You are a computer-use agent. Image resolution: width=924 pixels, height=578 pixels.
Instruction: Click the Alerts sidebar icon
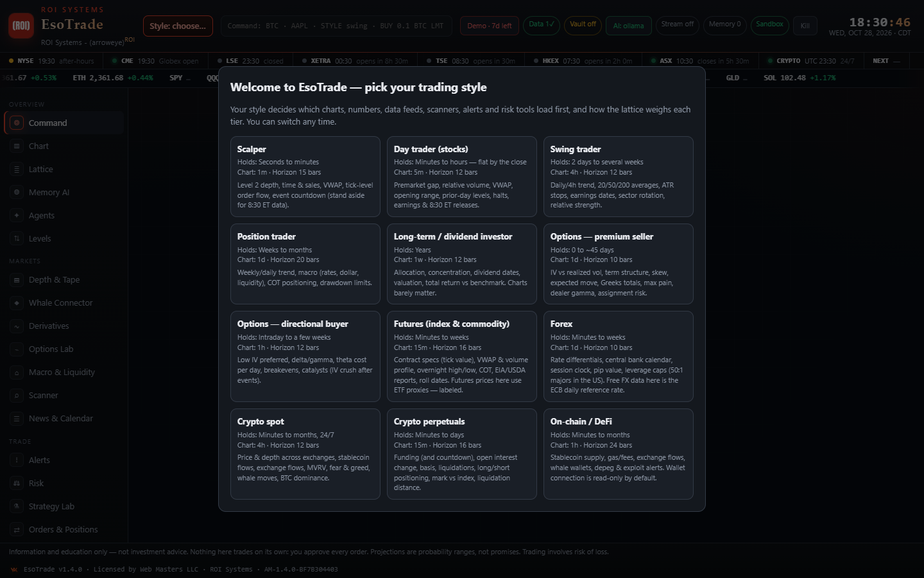pos(17,460)
